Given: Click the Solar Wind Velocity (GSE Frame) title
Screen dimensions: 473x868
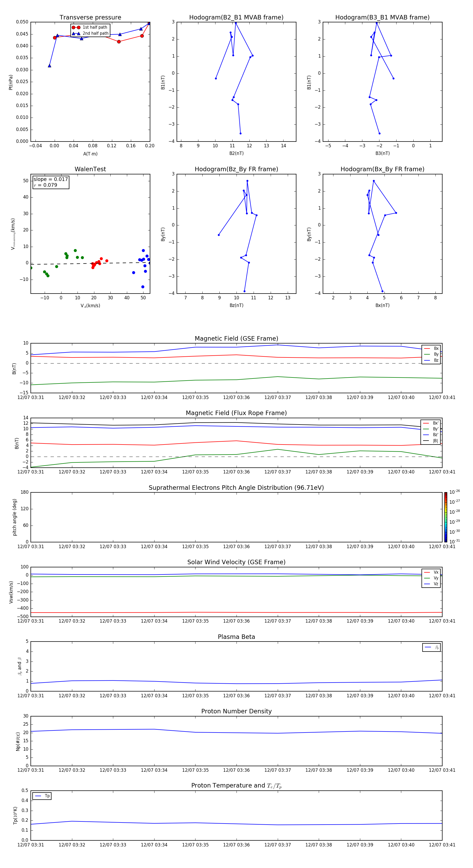Looking at the screenshot, I should [x=236, y=562].
